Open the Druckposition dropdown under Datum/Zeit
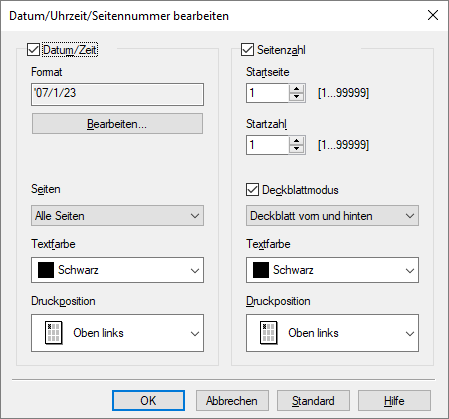 tap(117, 333)
